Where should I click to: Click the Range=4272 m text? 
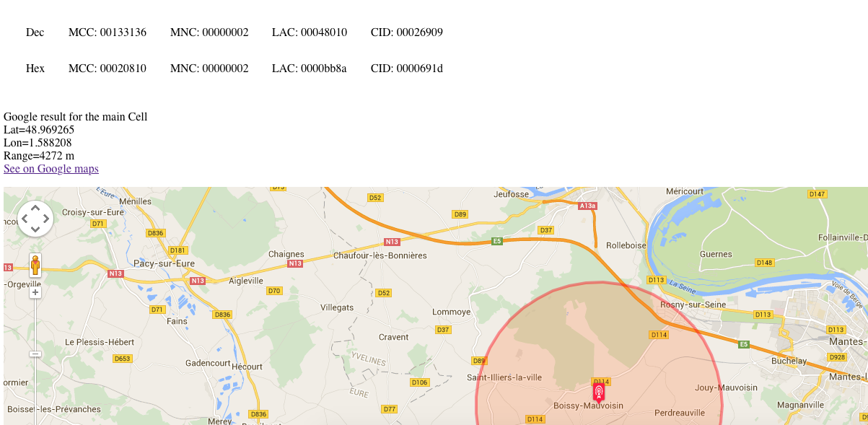click(39, 156)
